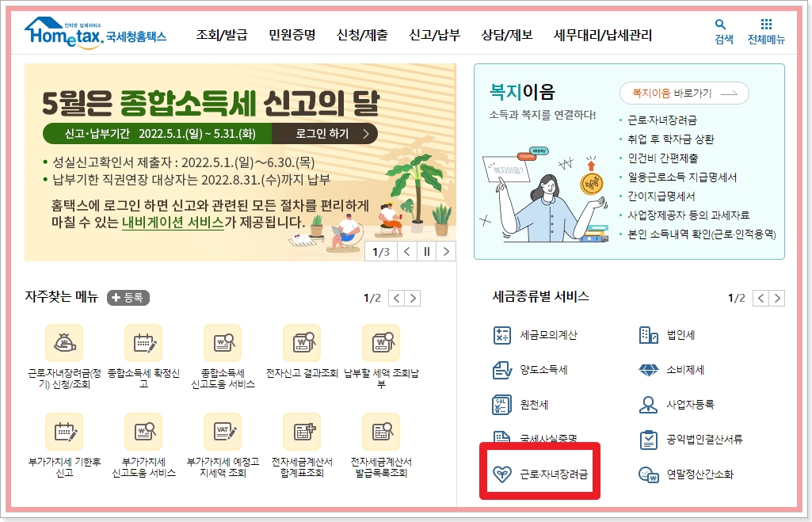Screen dimensions: 812x522
Task: Click 복지이음 바로가기 button
Action: [684, 93]
